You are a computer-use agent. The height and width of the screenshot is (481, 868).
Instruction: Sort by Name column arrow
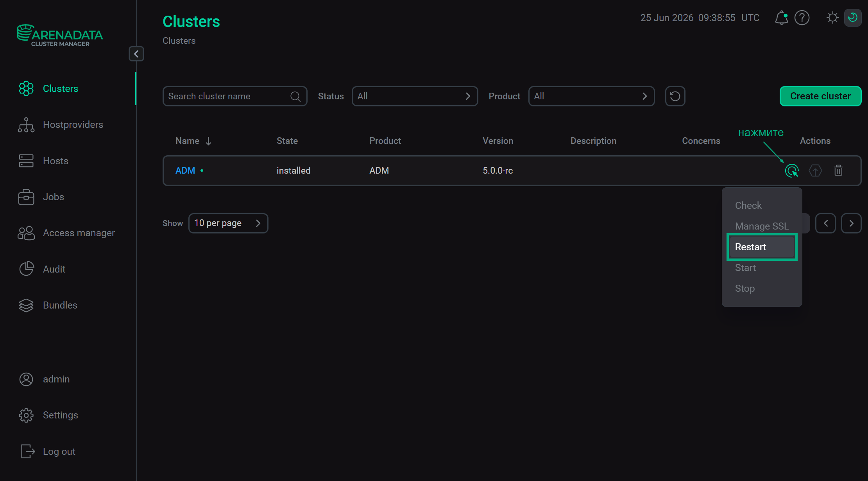coord(208,141)
